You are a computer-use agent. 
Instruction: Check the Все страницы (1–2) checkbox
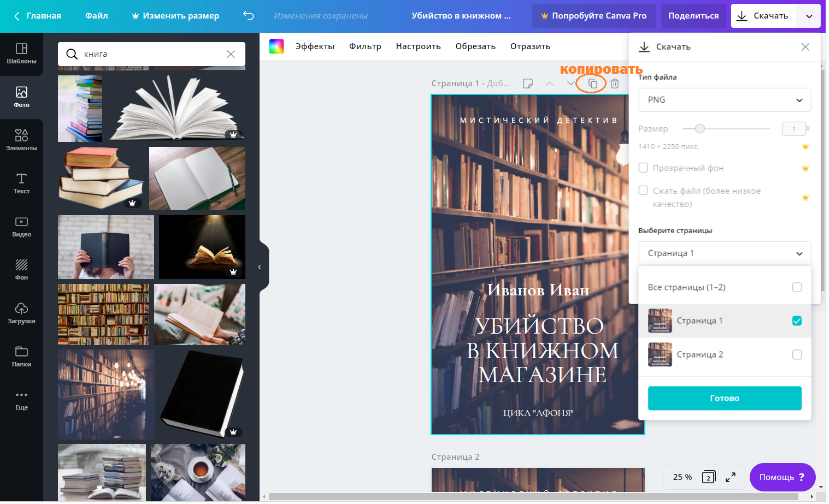[797, 287]
